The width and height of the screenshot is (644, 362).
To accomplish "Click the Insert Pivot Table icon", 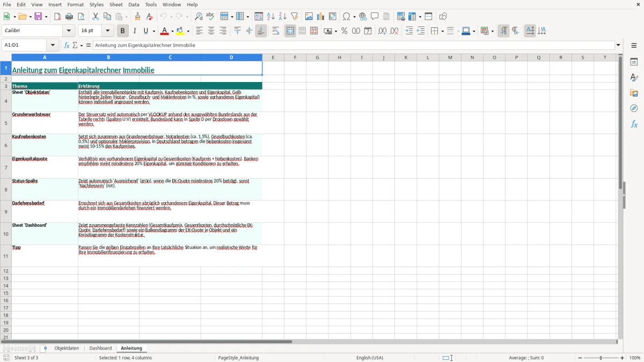I will 333,17.
